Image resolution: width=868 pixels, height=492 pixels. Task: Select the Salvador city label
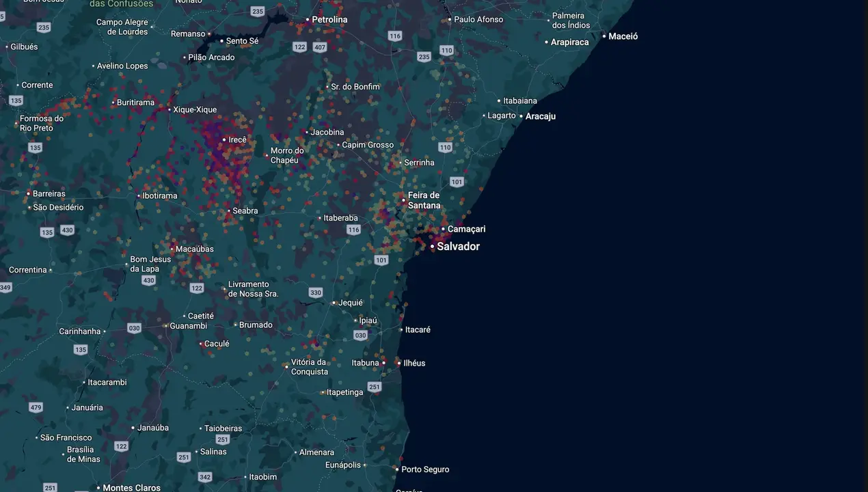point(458,247)
